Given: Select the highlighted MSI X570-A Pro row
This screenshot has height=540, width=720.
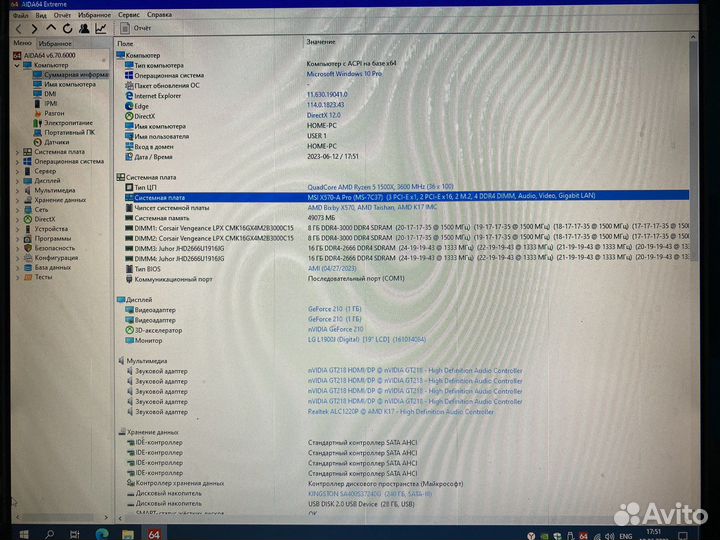Looking at the screenshot, I should 406,197.
